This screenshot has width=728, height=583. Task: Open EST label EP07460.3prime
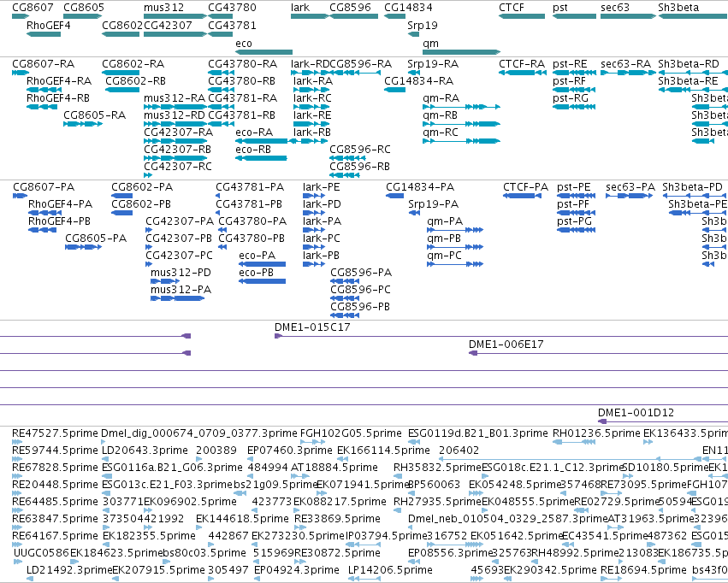(x=290, y=450)
